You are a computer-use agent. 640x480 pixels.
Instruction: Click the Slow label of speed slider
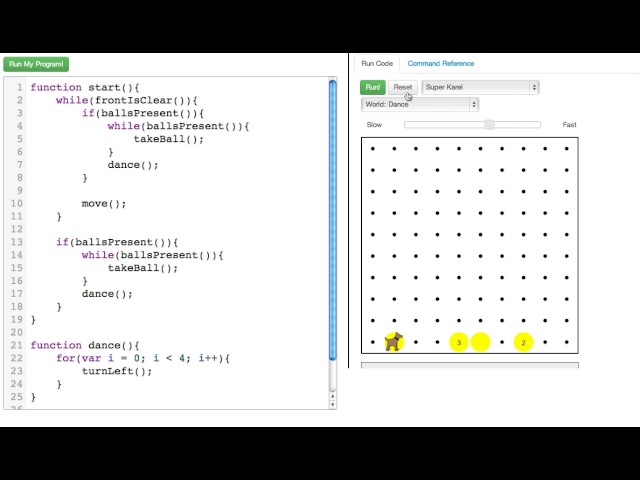coord(374,125)
